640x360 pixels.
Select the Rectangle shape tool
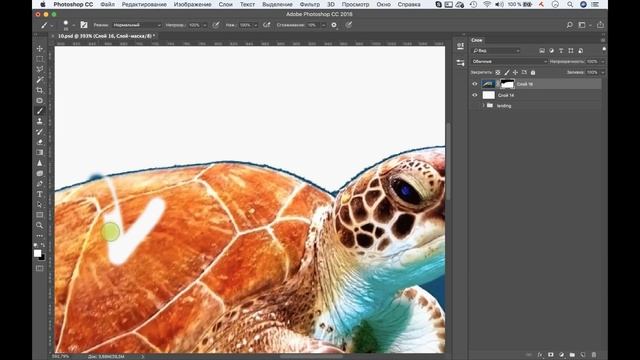coord(40,215)
